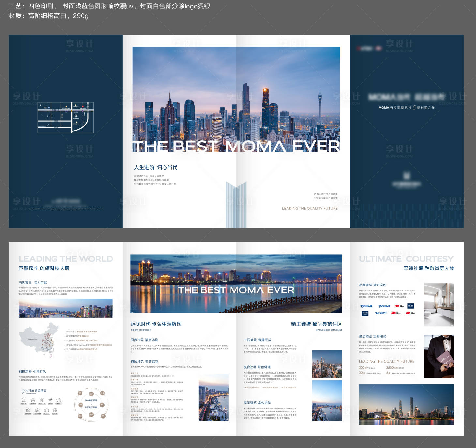Viewport: 476px width, 448px height.
Task: Click the '3500万方' statistic figure
Action: tap(392, 368)
